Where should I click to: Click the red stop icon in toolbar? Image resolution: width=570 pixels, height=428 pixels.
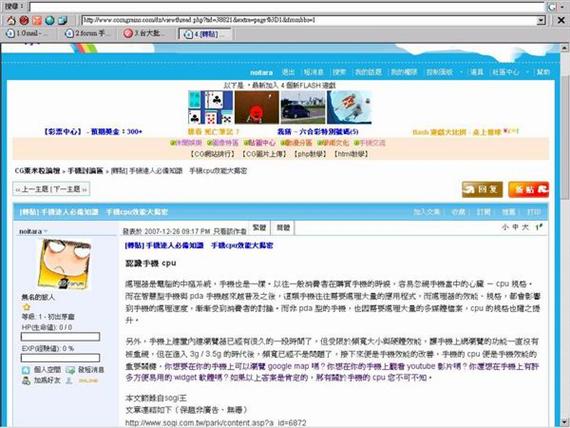click(24, 20)
